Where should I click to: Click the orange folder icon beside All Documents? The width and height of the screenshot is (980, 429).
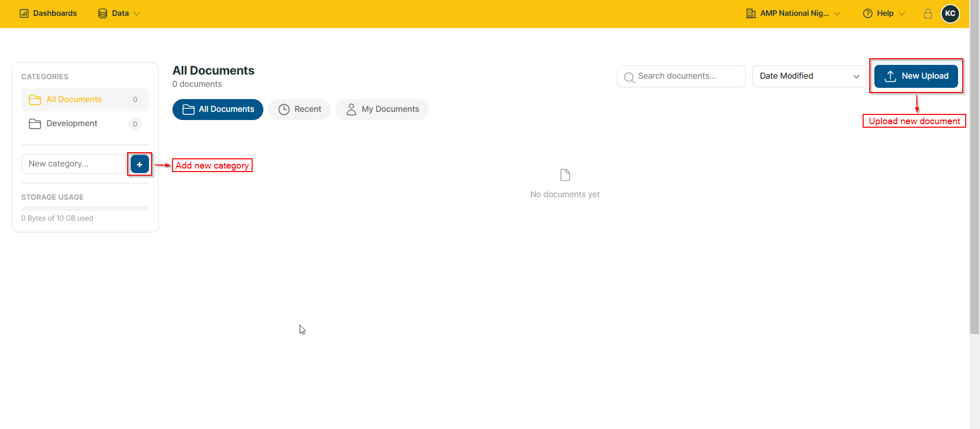(x=35, y=100)
